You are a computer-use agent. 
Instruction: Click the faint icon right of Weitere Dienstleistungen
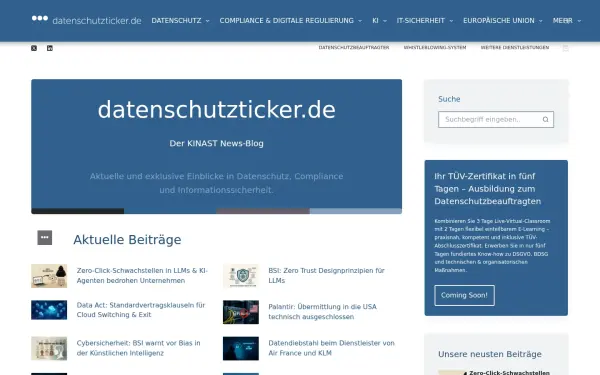(566, 48)
